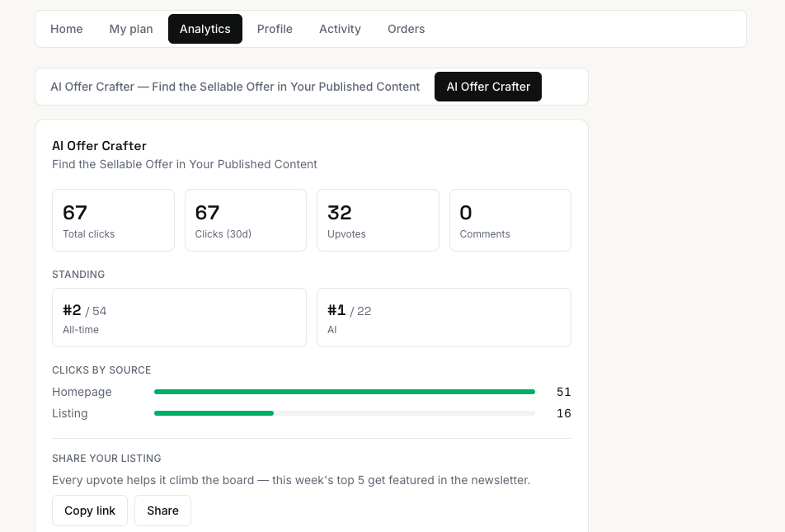The image size is (785, 532).
Task: Click the 'SHARE YOUR LISTING' heading
Action: coord(106,459)
